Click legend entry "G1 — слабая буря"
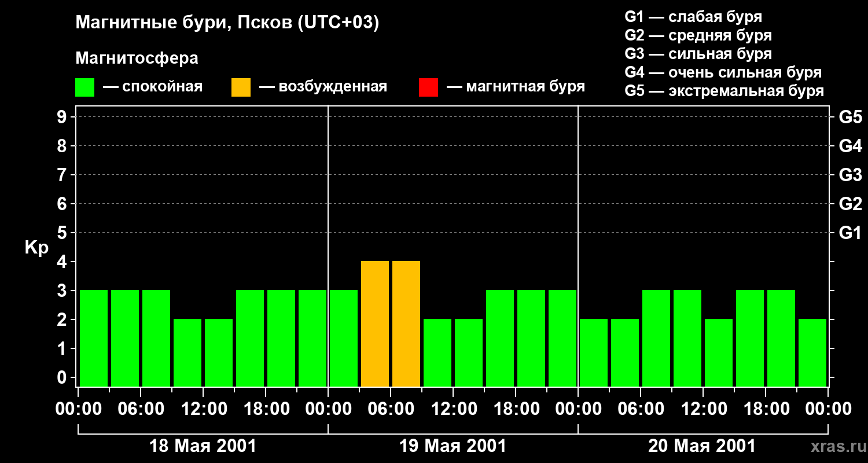Viewport: 868px width, 463px height. coord(693,17)
